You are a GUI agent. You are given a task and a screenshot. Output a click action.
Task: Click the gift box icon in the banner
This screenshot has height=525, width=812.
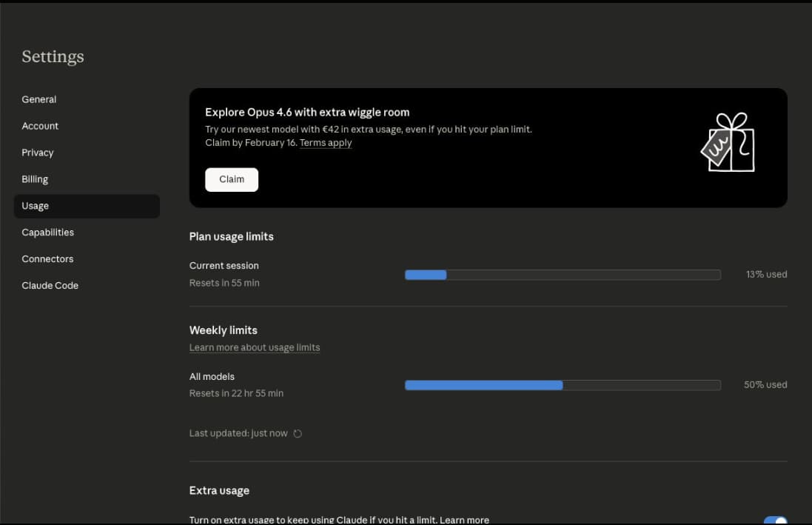(x=728, y=142)
